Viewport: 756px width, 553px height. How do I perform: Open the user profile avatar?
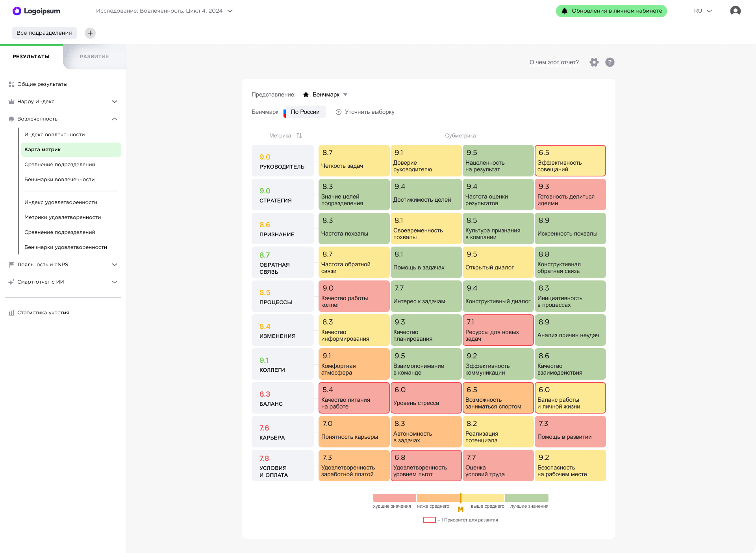[x=735, y=11]
